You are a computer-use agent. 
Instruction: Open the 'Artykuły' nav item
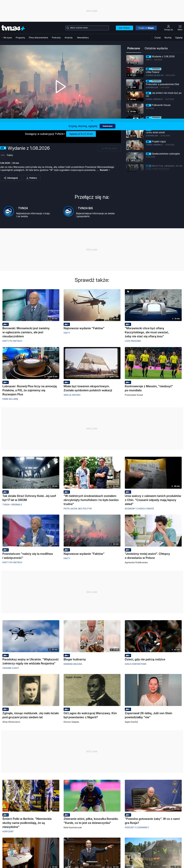pos(69,38)
